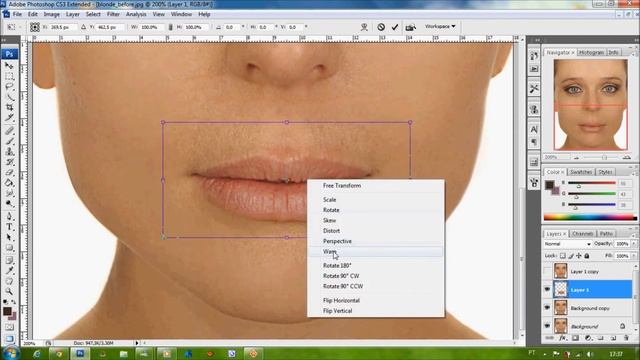Screen dimensions: 640x360
Task: Open the Workspace dropdown
Action: tap(440, 27)
